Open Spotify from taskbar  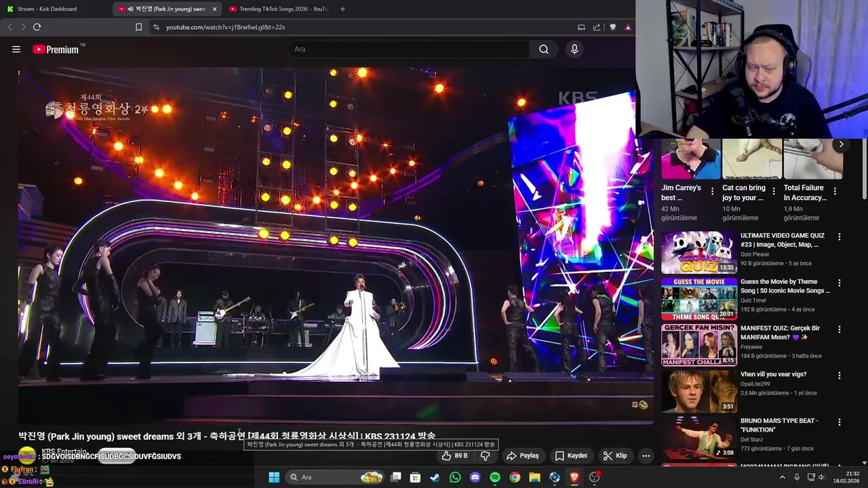[x=495, y=477]
